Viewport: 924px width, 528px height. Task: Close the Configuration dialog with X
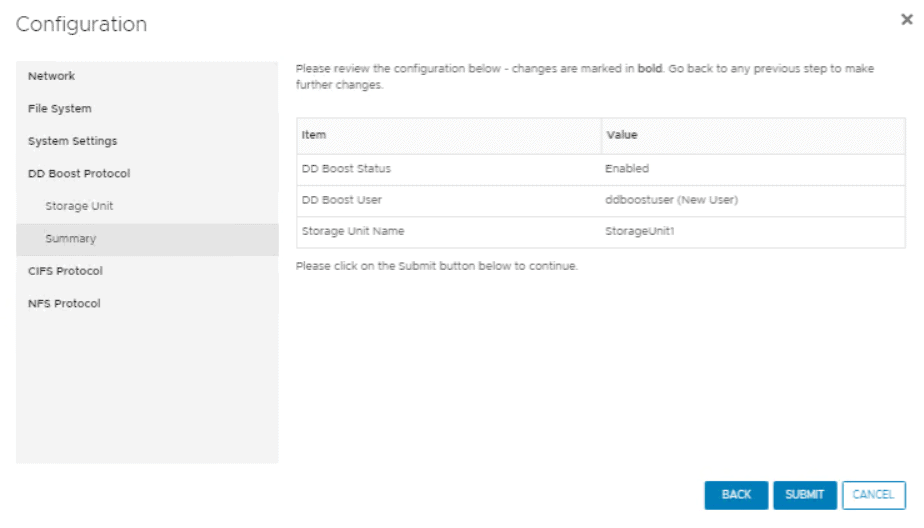(906, 19)
